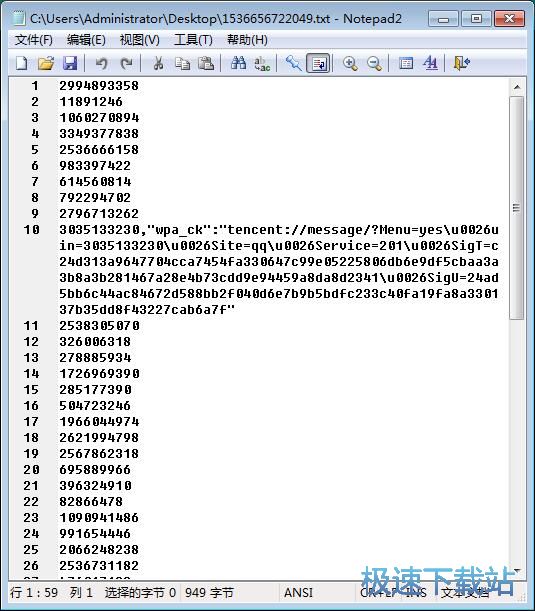The image size is (535, 611).
Task: Click the scrollbar up arrow
Action: (517, 87)
